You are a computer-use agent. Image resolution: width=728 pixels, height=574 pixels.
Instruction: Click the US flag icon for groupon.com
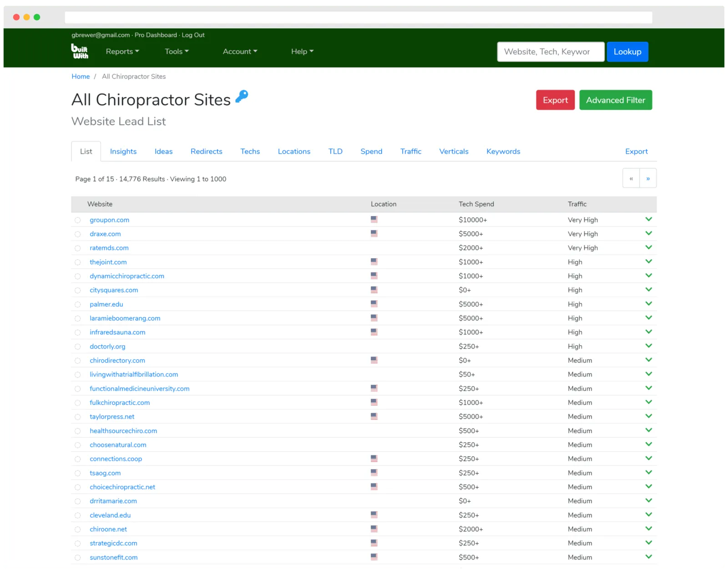[374, 220]
